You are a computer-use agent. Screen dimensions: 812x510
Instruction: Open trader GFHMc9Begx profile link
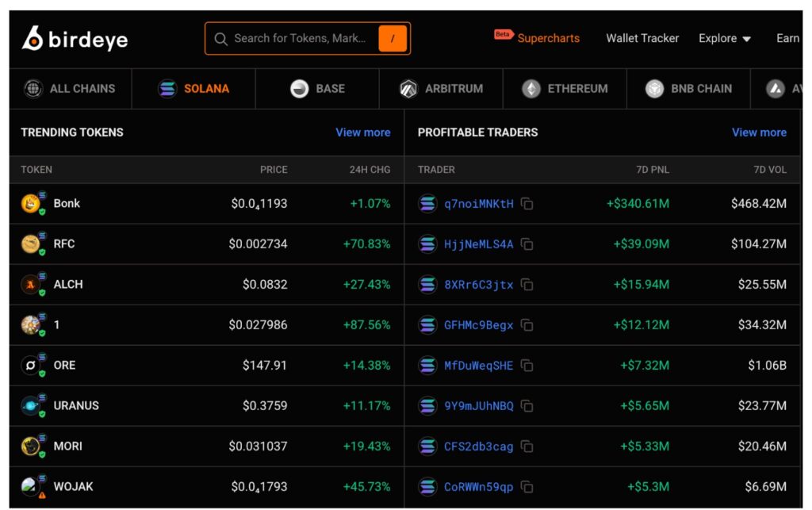[478, 325]
